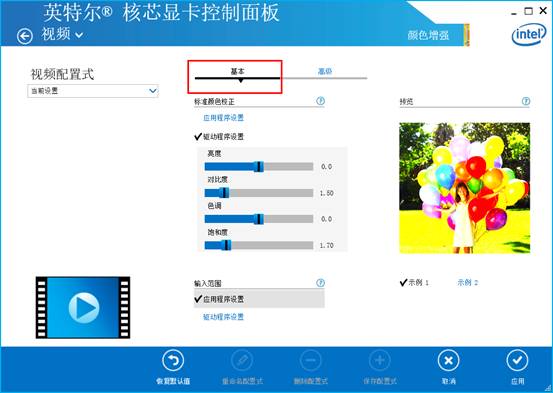Switch to the 基本 tab

click(237, 71)
